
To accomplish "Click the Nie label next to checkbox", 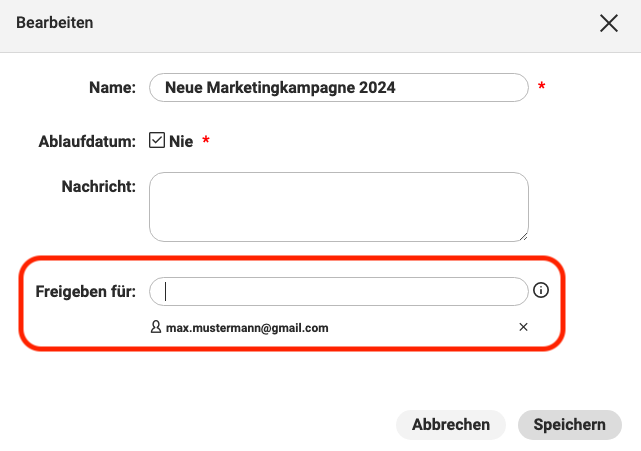I will click(x=181, y=141).
